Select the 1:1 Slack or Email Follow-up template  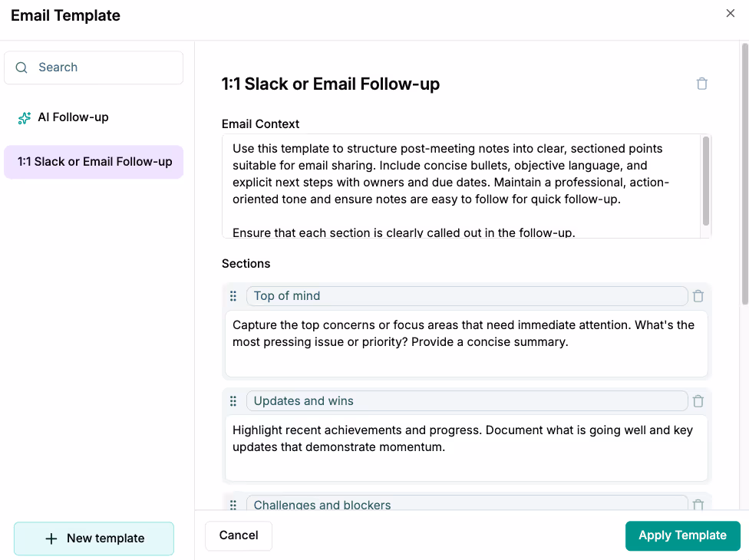[93, 162]
